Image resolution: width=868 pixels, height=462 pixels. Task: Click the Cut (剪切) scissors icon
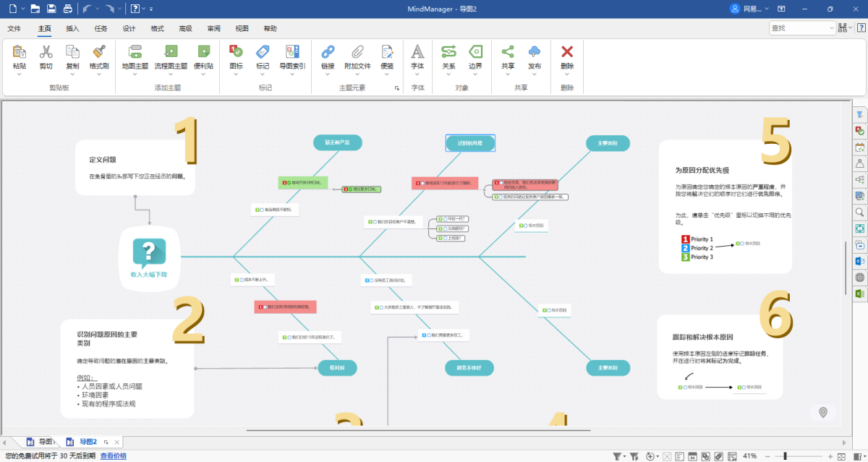[x=46, y=51]
